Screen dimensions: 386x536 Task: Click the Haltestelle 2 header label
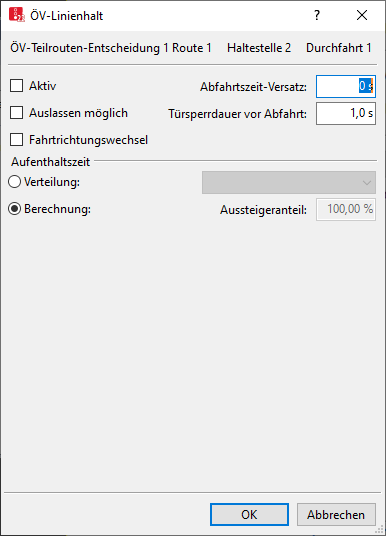click(259, 48)
